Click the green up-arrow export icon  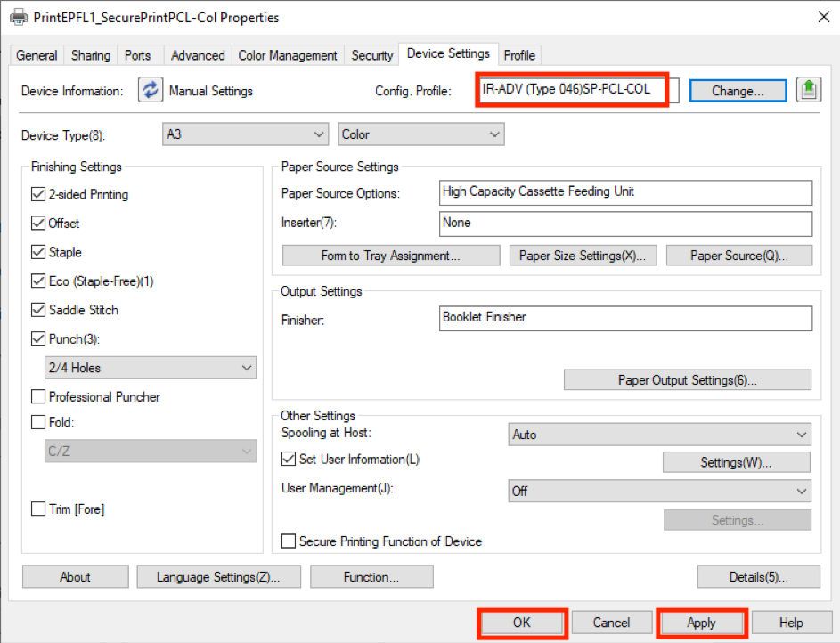(x=808, y=90)
